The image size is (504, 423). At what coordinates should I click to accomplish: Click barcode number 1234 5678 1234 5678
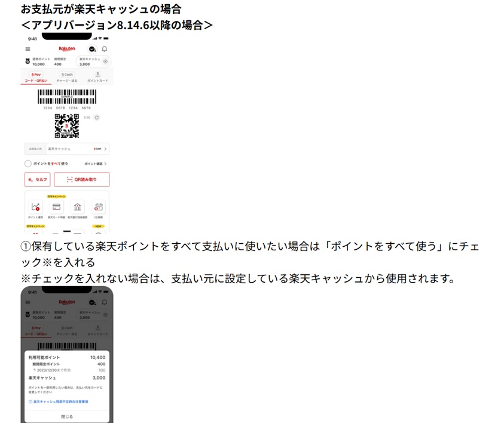(67, 108)
